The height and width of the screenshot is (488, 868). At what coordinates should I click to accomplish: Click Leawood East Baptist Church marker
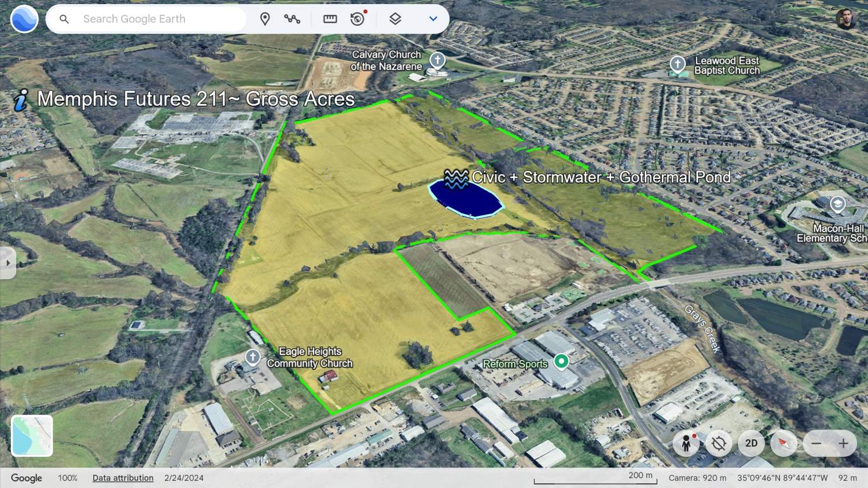[678, 64]
